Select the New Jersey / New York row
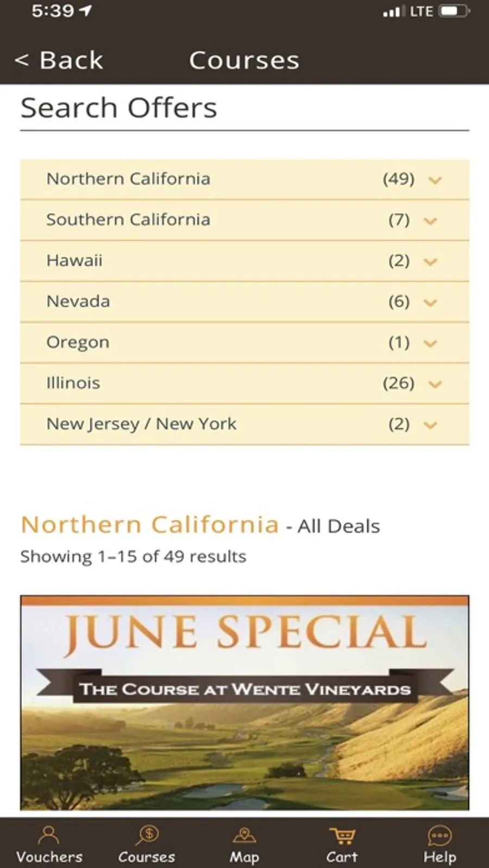This screenshot has height=868, width=489. (x=244, y=424)
